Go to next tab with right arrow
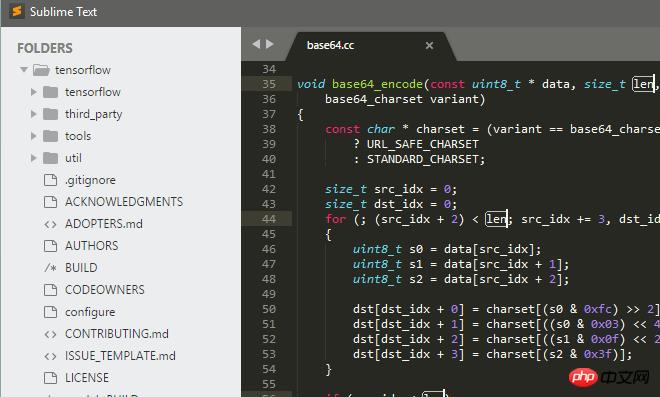 pyautogui.click(x=270, y=44)
